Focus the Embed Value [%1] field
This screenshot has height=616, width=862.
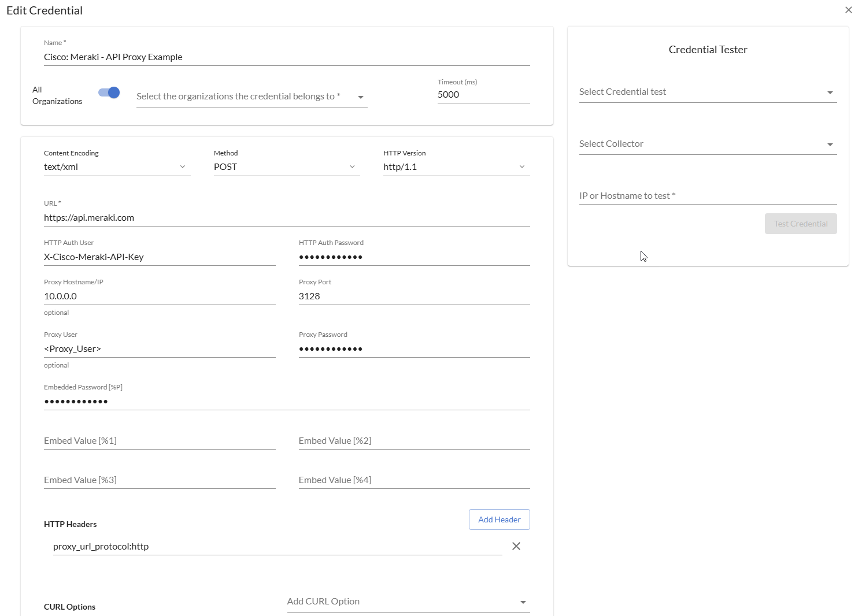point(159,441)
